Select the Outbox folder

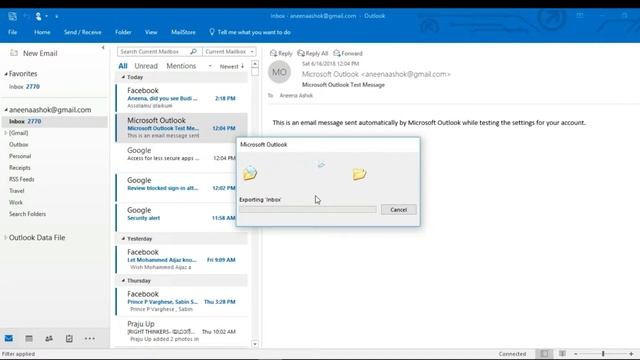coord(19,144)
